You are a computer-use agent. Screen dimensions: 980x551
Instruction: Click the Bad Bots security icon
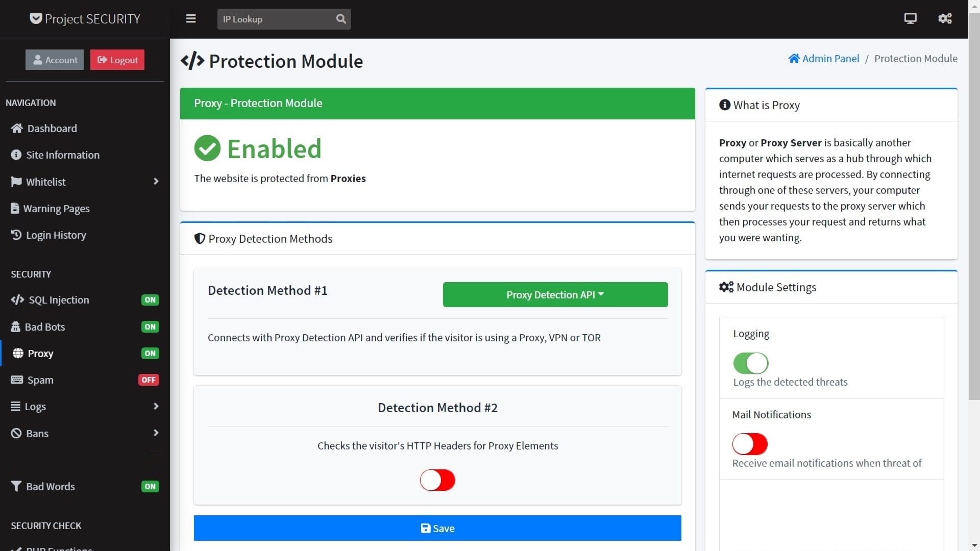click(x=15, y=327)
